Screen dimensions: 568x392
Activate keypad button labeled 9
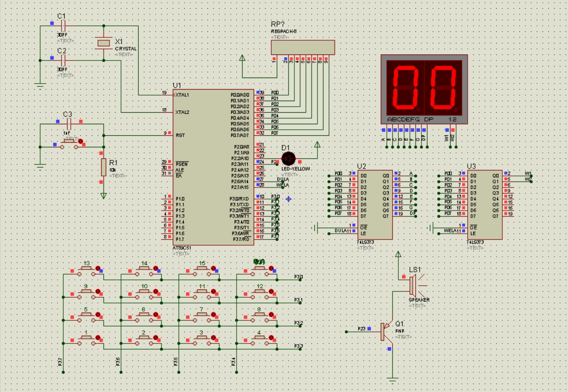click(x=86, y=294)
